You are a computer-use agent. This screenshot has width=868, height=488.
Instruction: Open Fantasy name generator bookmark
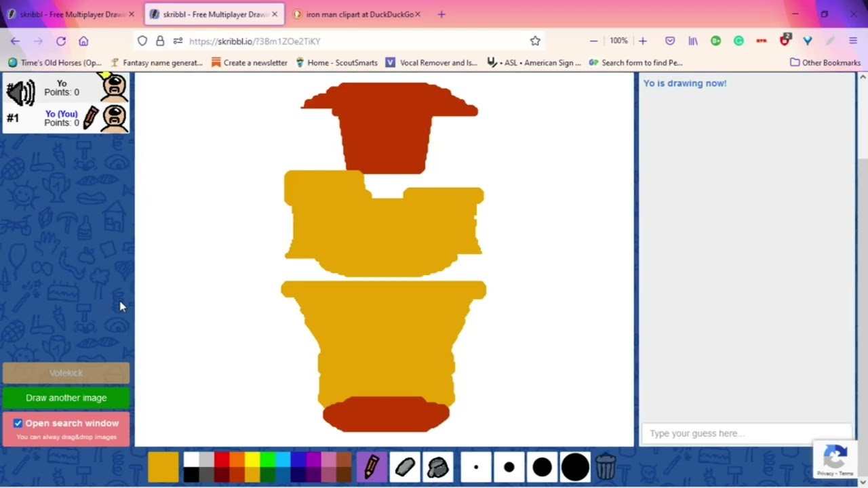coord(157,62)
